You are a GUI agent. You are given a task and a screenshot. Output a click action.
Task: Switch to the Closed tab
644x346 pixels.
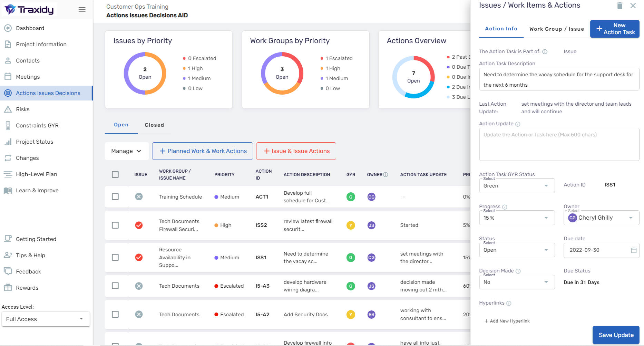pos(154,125)
